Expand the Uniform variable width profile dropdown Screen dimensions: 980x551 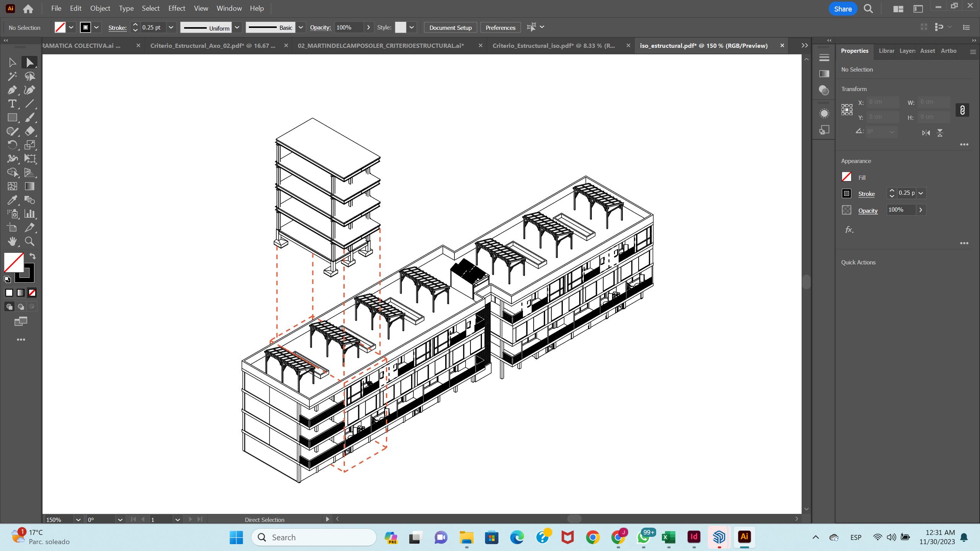tap(237, 28)
